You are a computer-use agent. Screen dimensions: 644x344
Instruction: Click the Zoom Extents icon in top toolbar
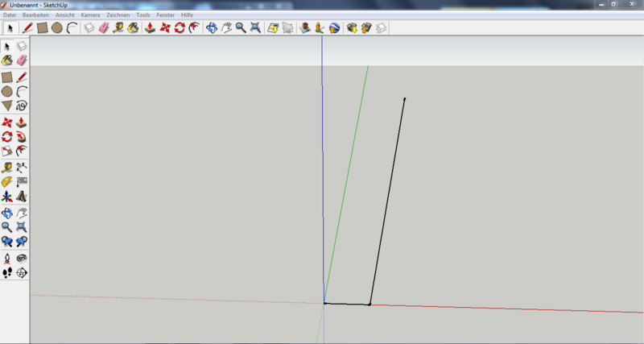click(x=255, y=27)
